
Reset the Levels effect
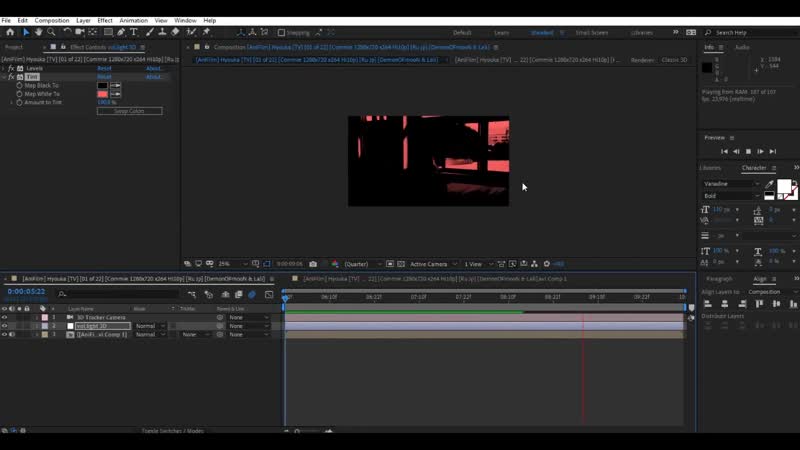pos(104,68)
